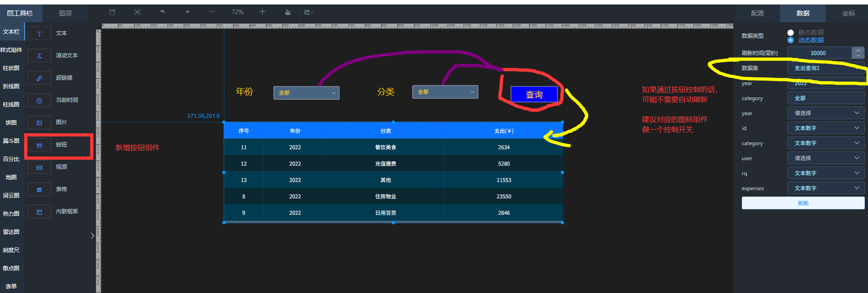868x293 pixels.
Task: Click the blue 查询 button
Action: [x=534, y=95]
